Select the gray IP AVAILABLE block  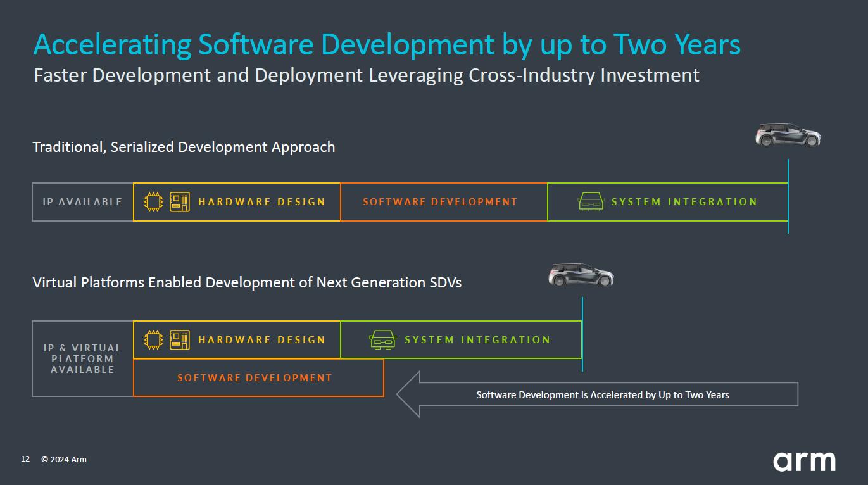(x=83, y=202)
